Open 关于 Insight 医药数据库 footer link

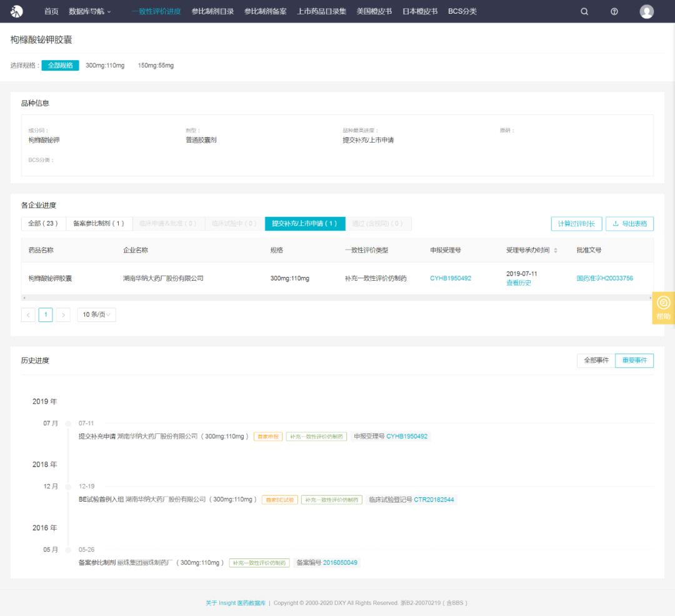(236, 603)
